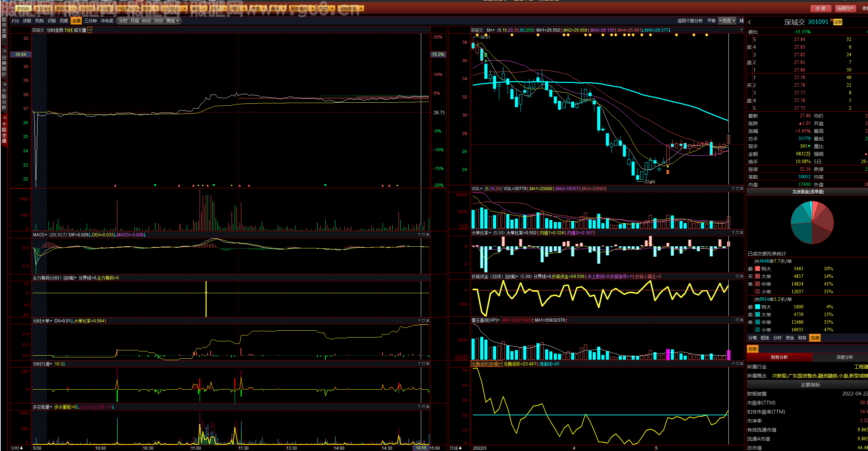Screen dimensions: 868x451
Task: Switch to the 深度分析 tab
Action: [845, 357]
